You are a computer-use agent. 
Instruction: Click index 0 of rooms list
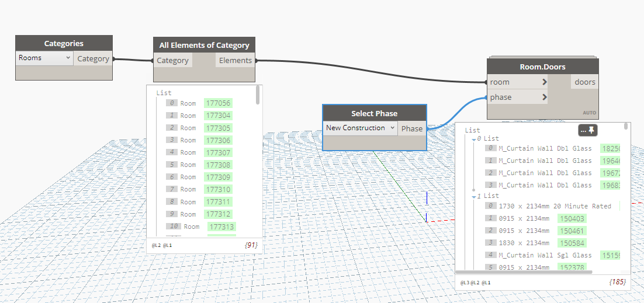172,103
